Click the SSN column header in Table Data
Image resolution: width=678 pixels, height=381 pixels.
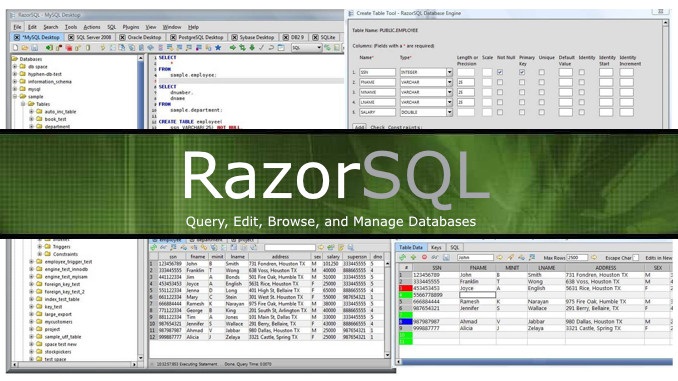(436, 268)
